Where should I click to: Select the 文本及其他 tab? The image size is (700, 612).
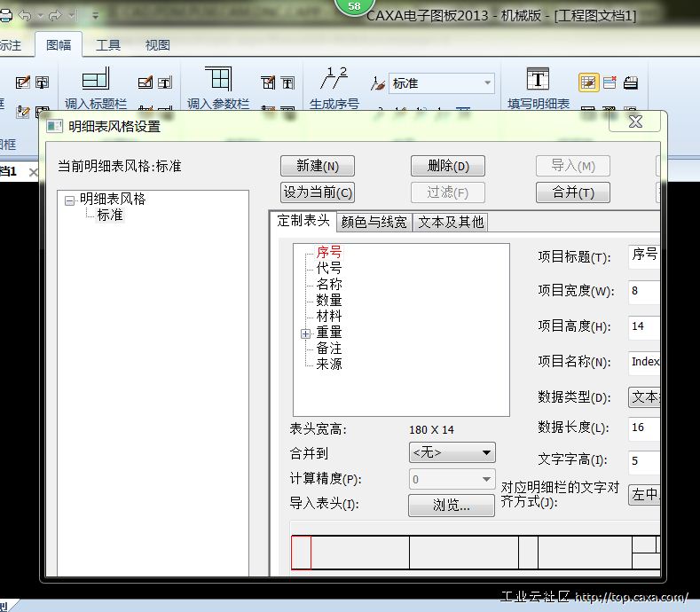point(451,222)
